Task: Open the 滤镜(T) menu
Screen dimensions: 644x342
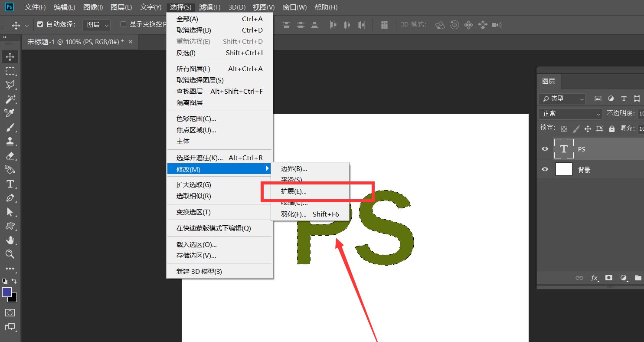Action: coord(209,7)
